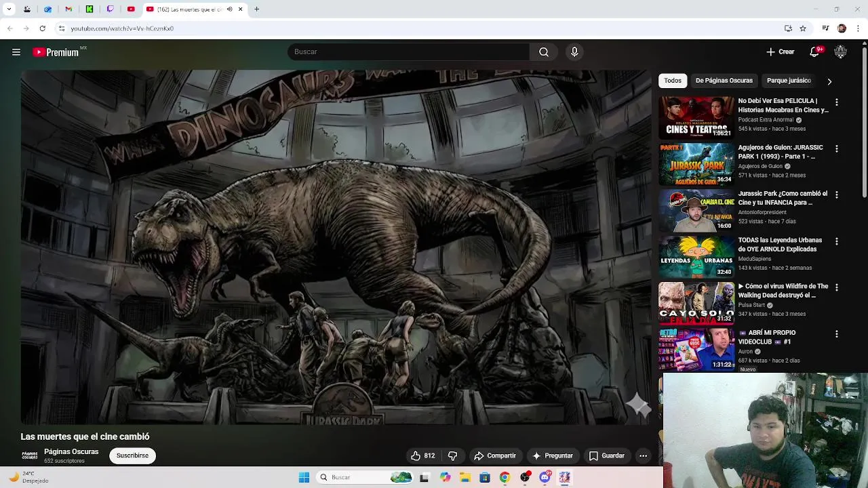The width and height of the screenshot is (868, 488).
Task: Switch to Kick browser tab
Action: coord(90,9)
